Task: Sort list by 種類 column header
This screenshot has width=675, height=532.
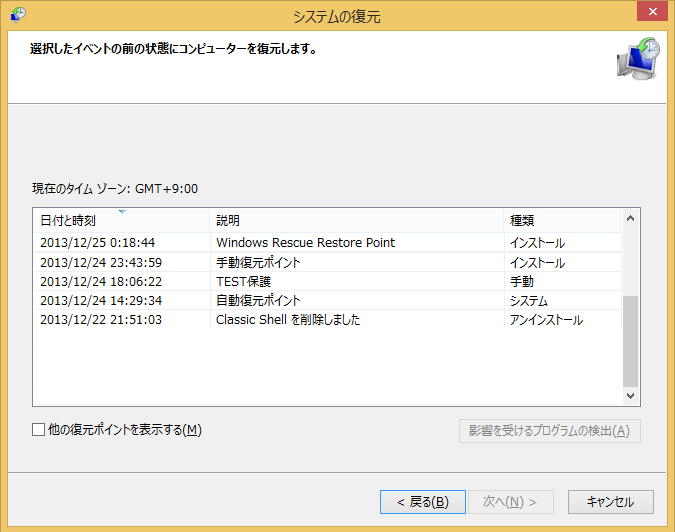Action: click(x=523, y=220)
